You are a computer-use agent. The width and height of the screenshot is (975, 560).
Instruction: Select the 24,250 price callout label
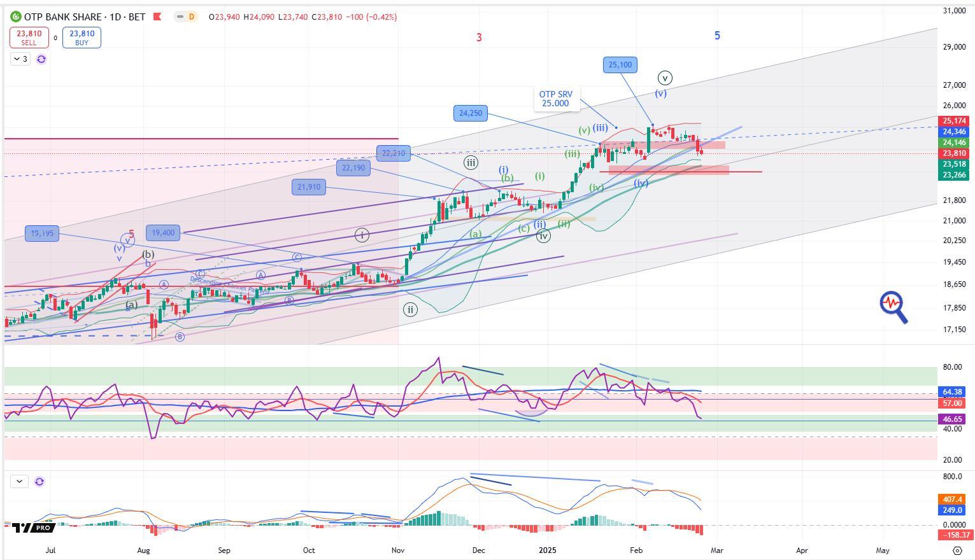pos(470,113)
